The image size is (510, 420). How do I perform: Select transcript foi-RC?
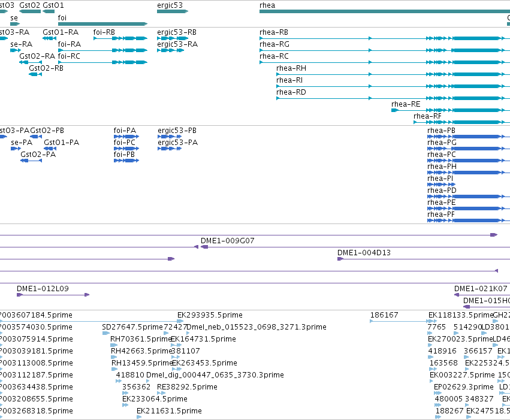[x=103, y=62]
